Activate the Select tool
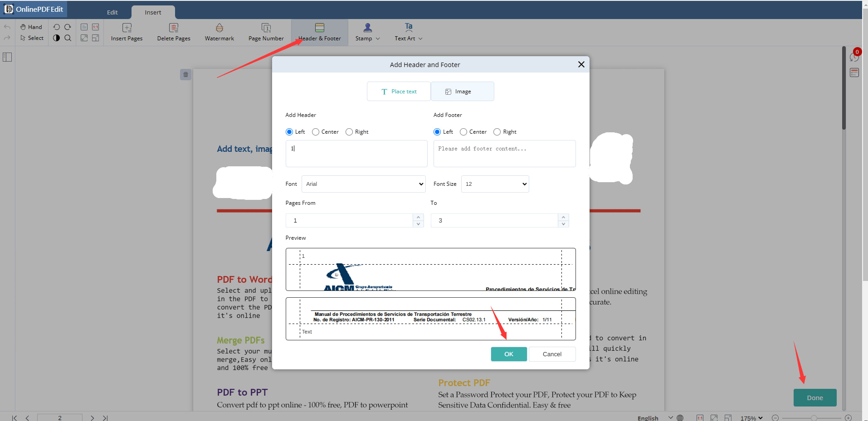This screenshot has height=421, width=868. tap(31, 38)
